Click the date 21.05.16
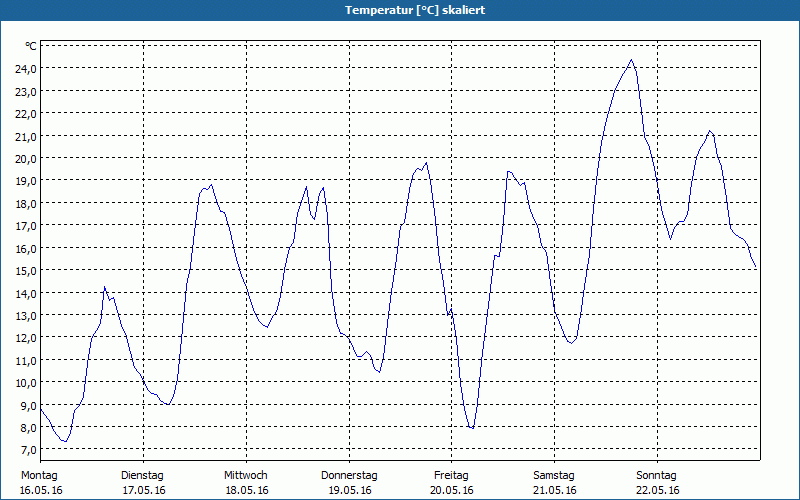This screenshot has height=500, width=800. [x=555, y=490]
